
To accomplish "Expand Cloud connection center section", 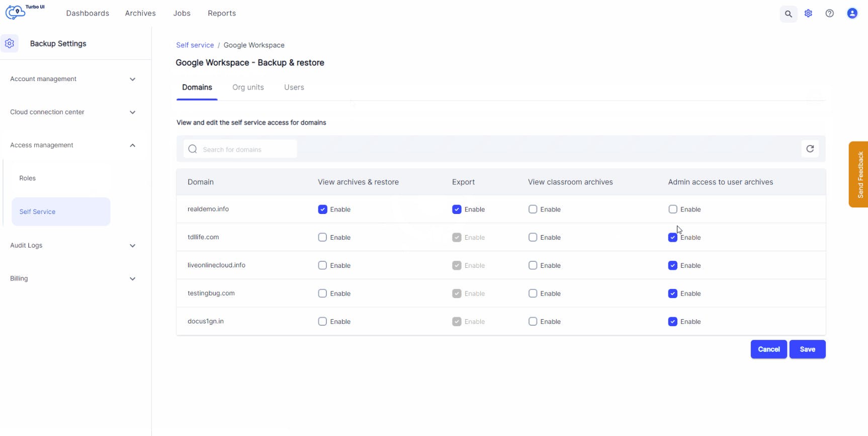I will (132, 112).
